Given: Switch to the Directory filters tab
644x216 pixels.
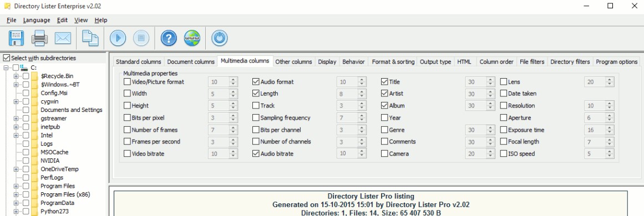Looking at the screenshot, I should pyautogui.click(x=570, y=61).
